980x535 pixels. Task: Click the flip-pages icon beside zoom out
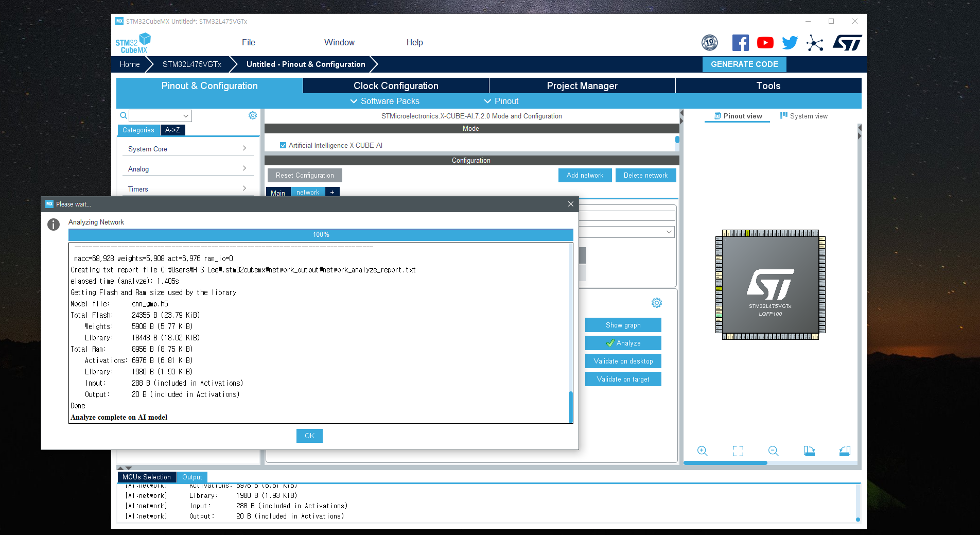pyautogui.click(x=809, y=451)
